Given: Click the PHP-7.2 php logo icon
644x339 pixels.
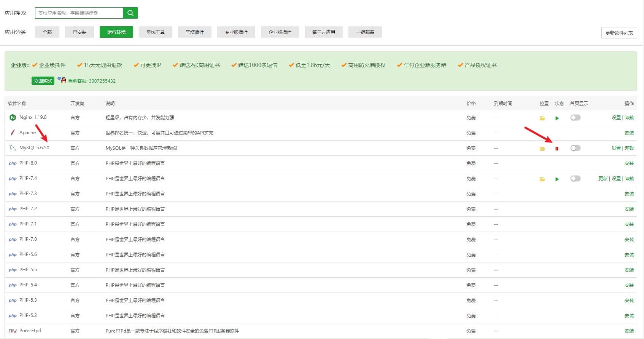Looking at the screenshot, I should coord(13,209).
